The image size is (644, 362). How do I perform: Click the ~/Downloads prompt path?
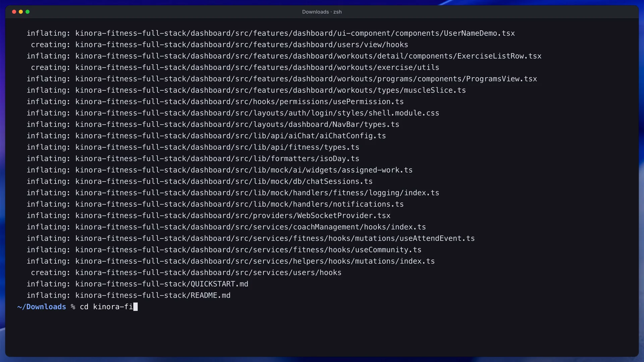(42, 307)
